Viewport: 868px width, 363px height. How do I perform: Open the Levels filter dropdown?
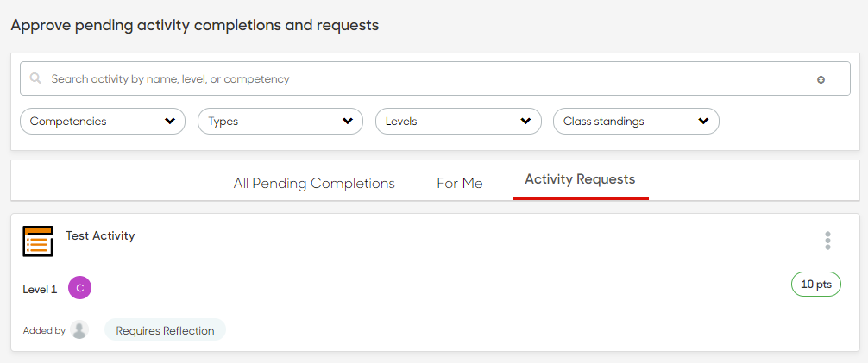[458, 122]
